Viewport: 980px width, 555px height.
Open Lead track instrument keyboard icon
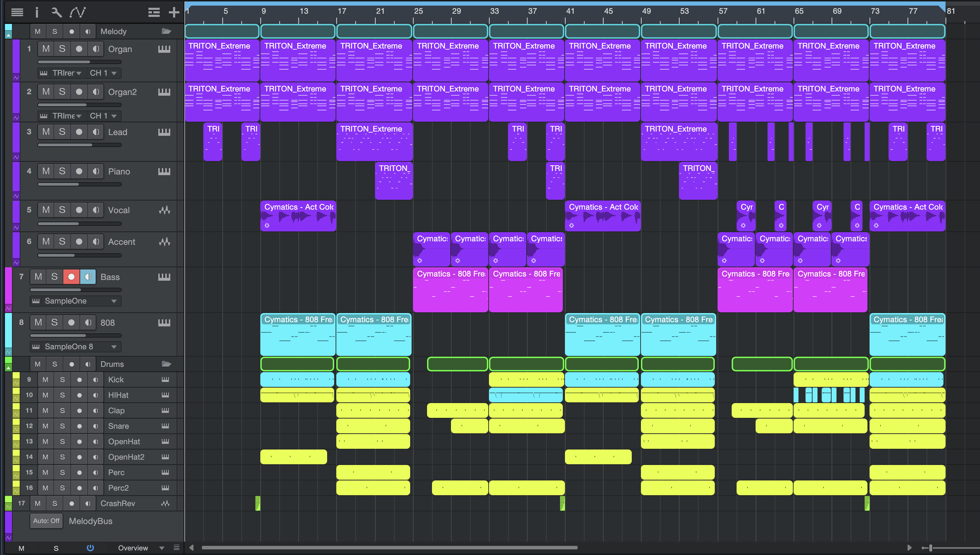[x=164, y=132]
